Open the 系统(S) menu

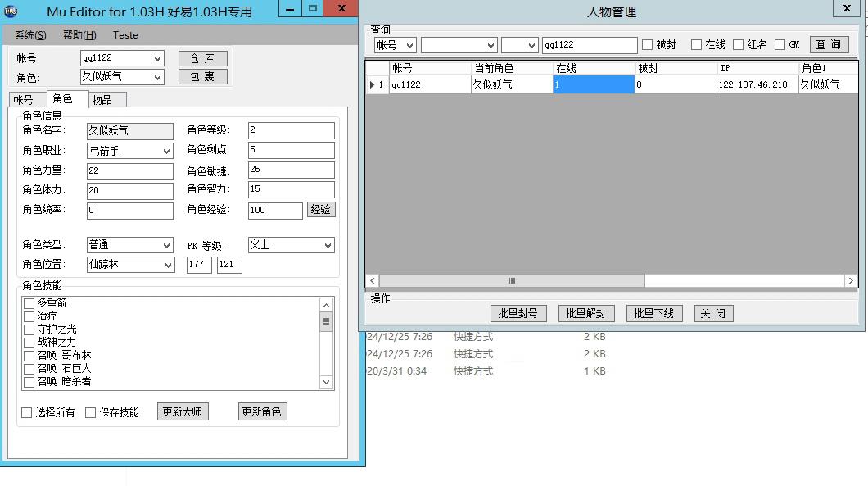tap(30, 35)
